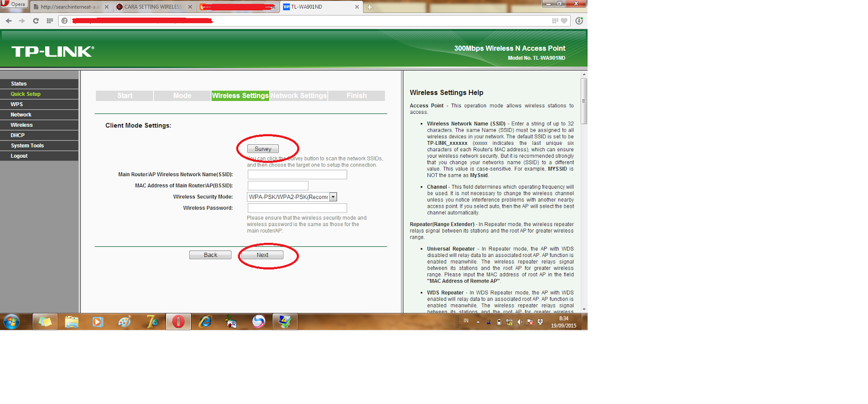Image resolution: width=868 pixels, height=404 pixels.
Task: Open the Wireless Security Mode dropdown
Action: tap(292, 197)
